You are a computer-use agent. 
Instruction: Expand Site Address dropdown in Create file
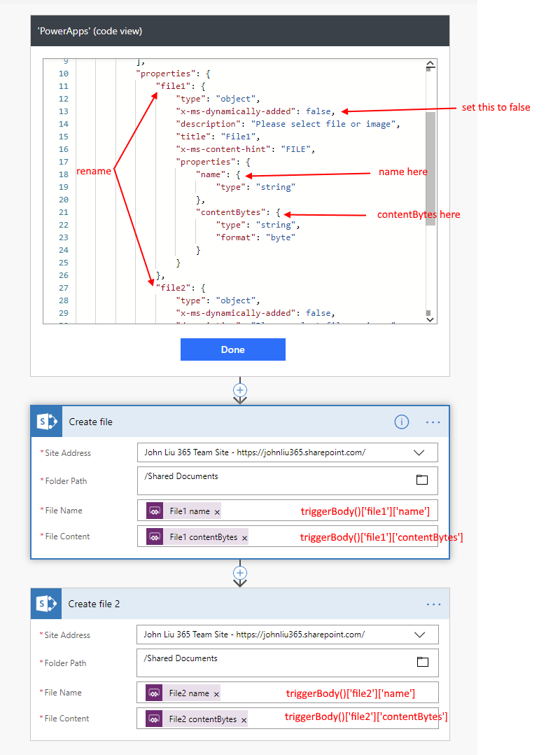[x=420, y=452]
